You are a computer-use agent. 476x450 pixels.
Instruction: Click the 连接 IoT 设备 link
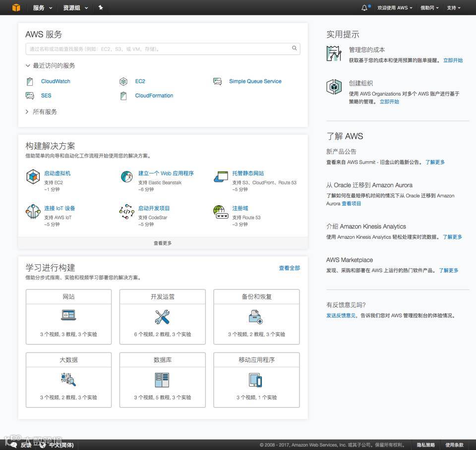59,208
